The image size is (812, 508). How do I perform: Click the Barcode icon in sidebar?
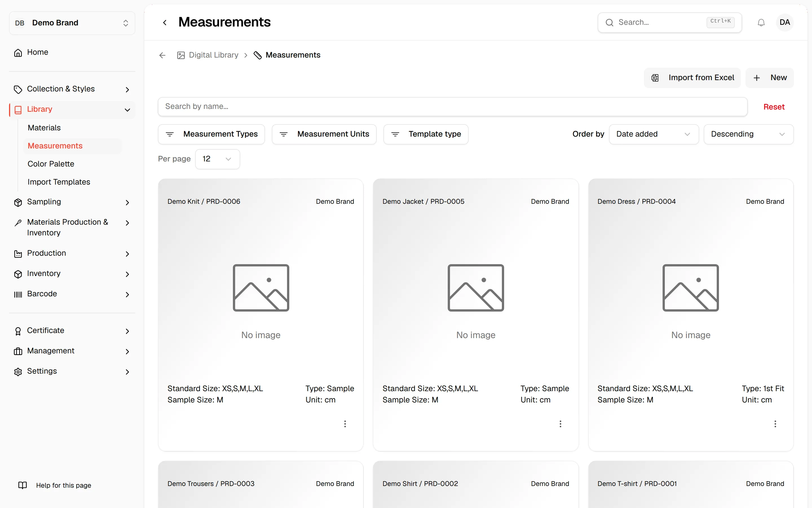[18, 294]
